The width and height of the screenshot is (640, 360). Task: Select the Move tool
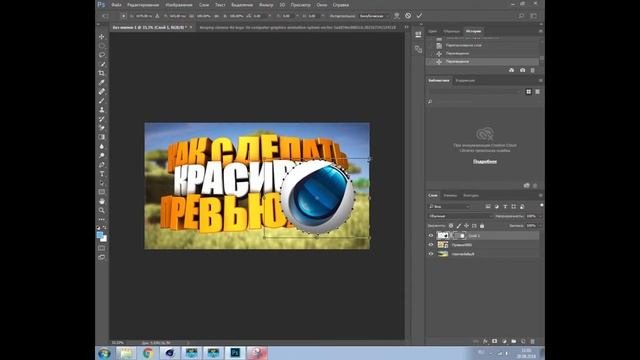(x=102, y=37)
